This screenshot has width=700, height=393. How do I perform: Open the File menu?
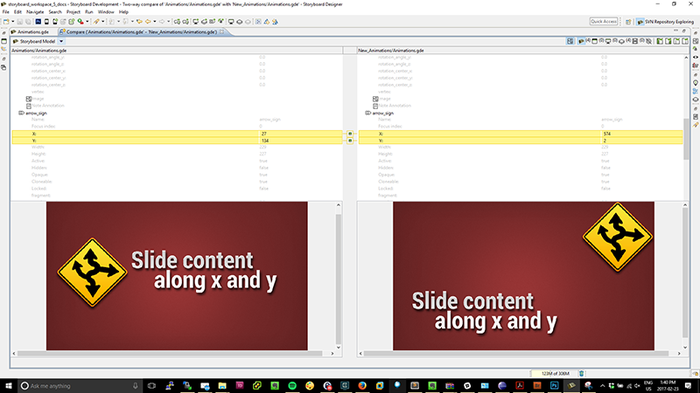tap(6, 12)
